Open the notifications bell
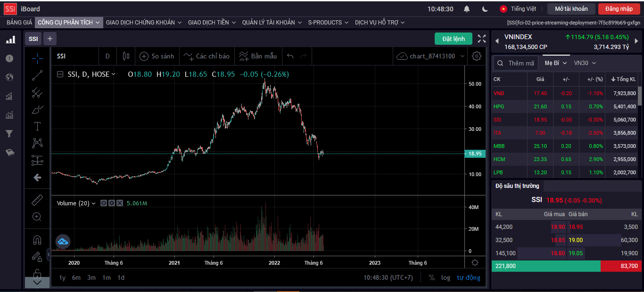 pos(467,9)
